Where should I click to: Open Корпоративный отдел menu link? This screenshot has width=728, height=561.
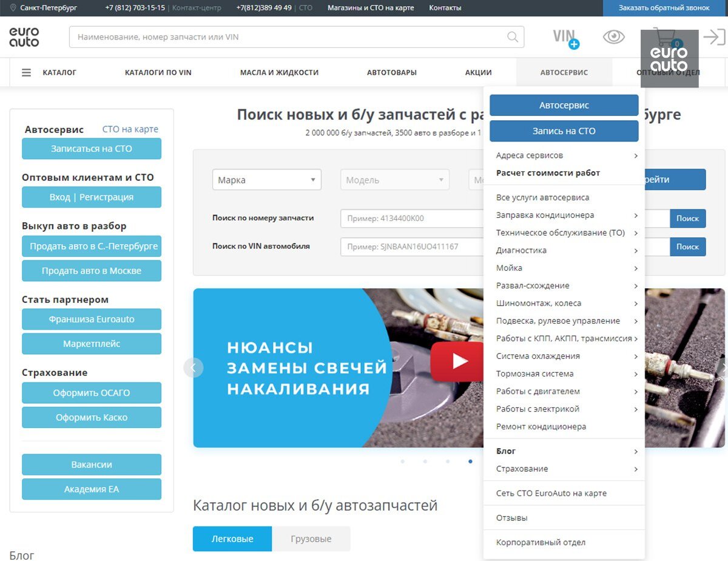[x=541, y=542]
